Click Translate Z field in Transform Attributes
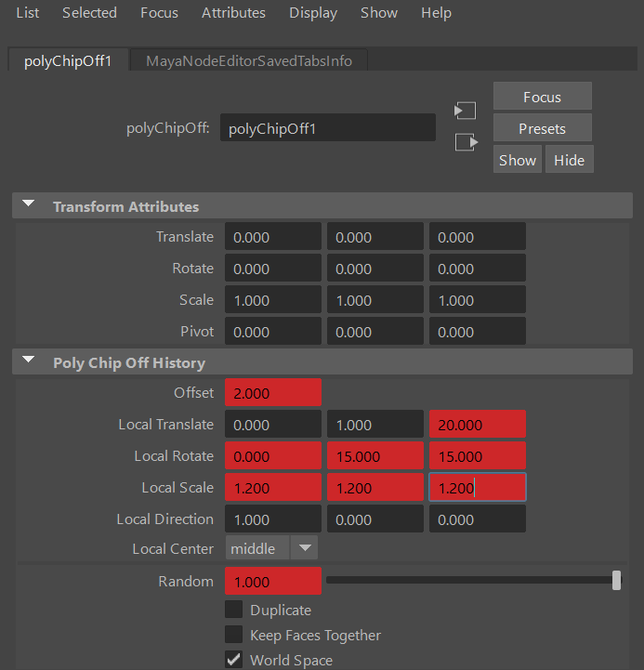Screen dimensions: 644x670 pos(478,236)
